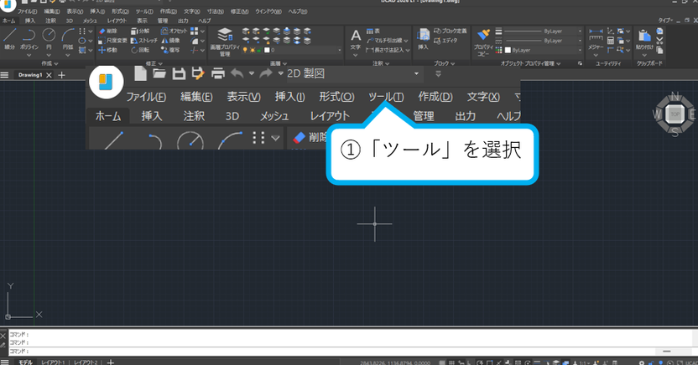Click the fillet tool icon in 修正 panel
Viewport: 698px width, 365px height.
[194, 41]
